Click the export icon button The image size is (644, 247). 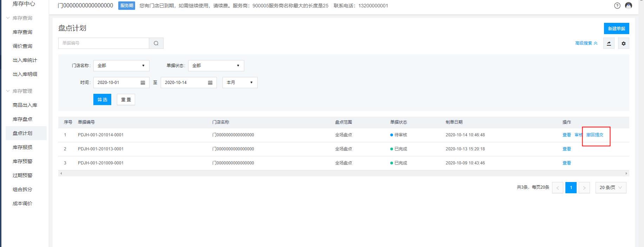click(609, 44)
